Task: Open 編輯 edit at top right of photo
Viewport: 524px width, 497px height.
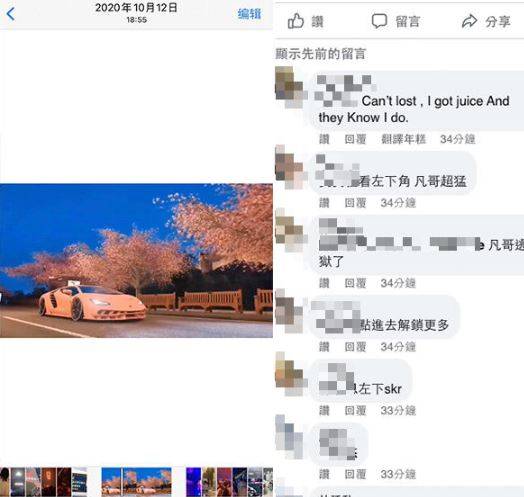Action: click(249, 14)
